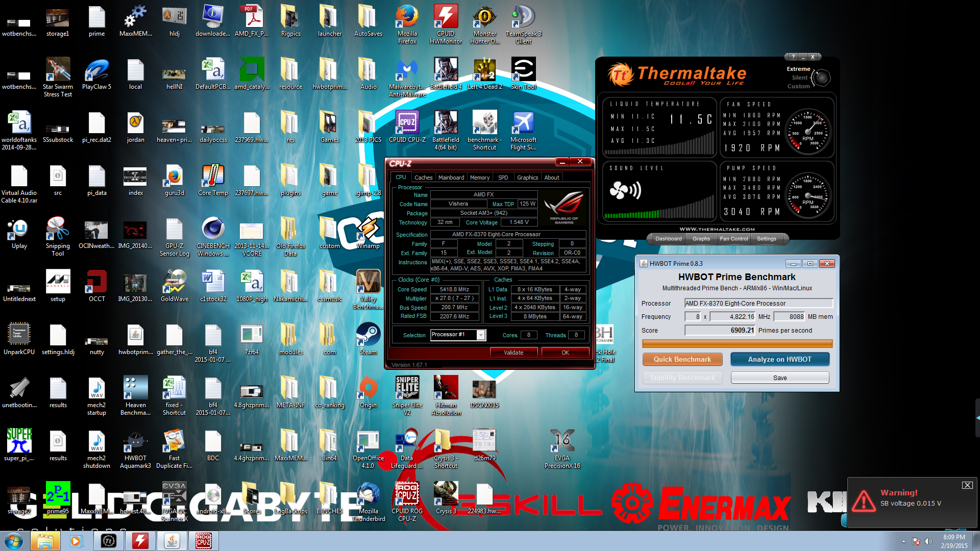The width and height of the screenshot is (980, 551).
Task: Switch to the SPD tab in CPU-Z
Action: pos(503,178)
